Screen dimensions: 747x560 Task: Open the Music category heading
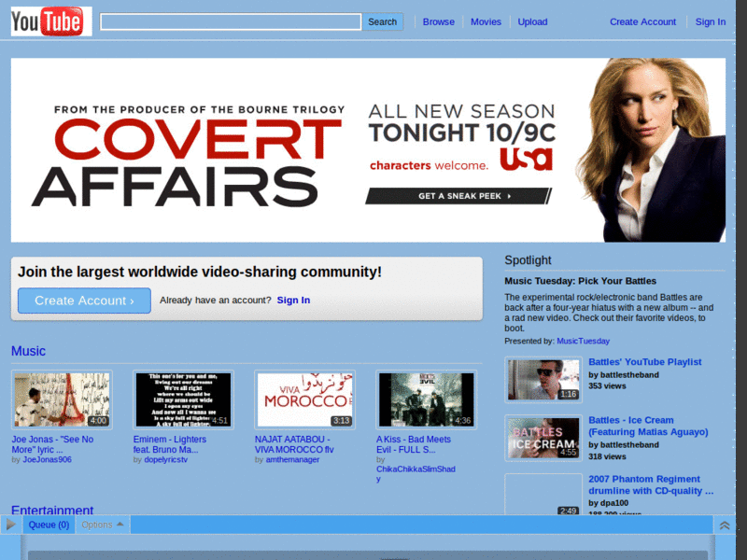click(28, 351)
